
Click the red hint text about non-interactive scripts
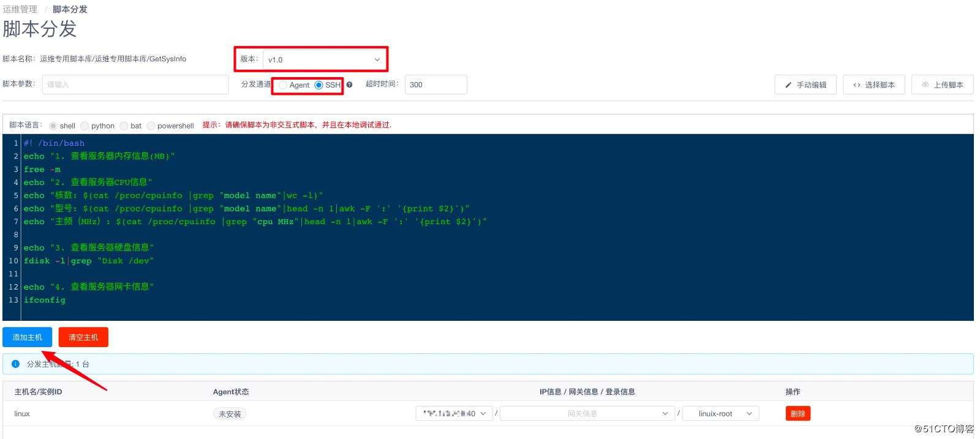pyautogui.click(x=297, y=125)
